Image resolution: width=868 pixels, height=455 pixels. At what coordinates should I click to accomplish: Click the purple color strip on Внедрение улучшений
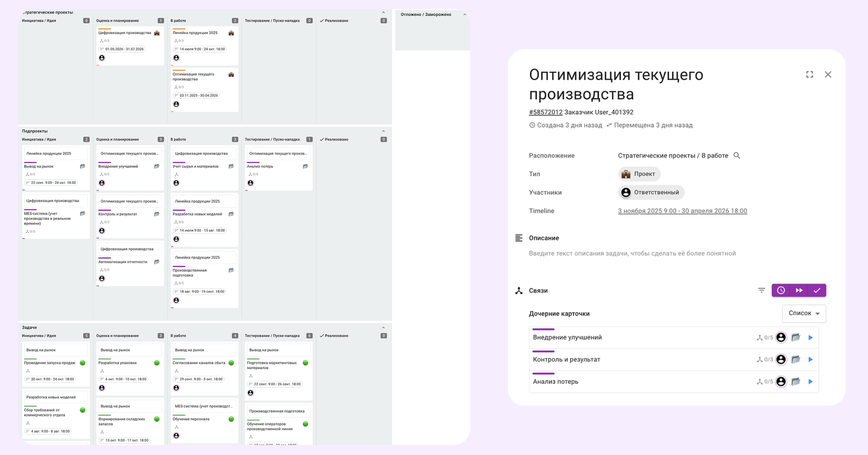coord(542,329)
